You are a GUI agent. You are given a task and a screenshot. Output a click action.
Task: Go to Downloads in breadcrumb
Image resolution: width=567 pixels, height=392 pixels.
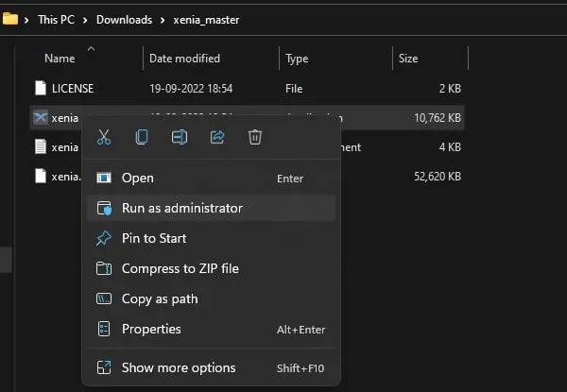tap(124, 20)
